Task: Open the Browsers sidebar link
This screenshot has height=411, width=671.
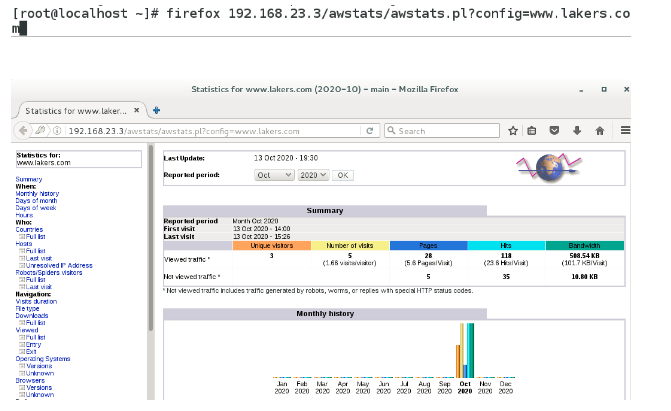Action: [30, 380]
